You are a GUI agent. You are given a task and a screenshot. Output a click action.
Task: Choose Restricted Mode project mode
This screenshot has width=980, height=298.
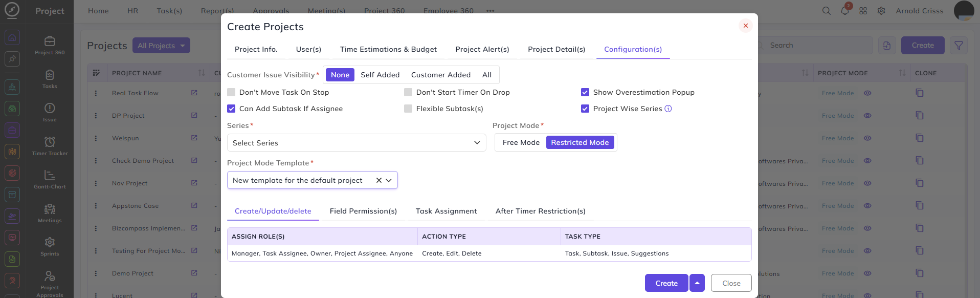coord(580,142)
